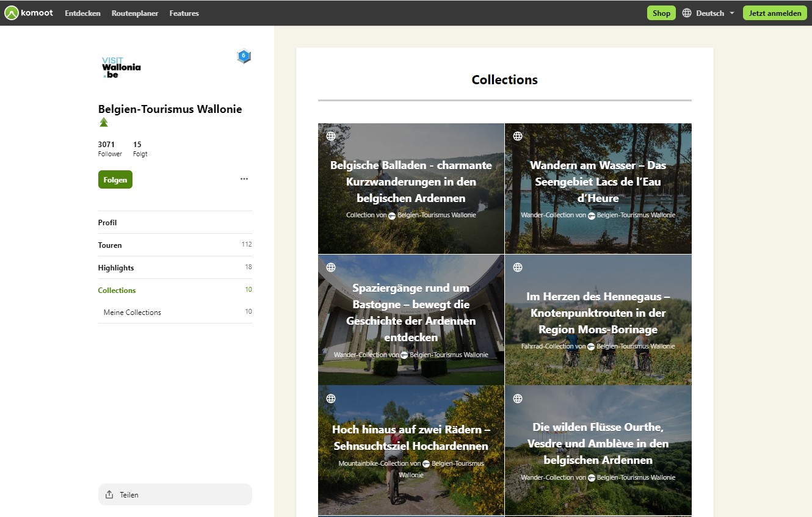Expand the Deutsch language dropdown
The height and width of the screenshot is (517, 812).
tap(709, 13)
